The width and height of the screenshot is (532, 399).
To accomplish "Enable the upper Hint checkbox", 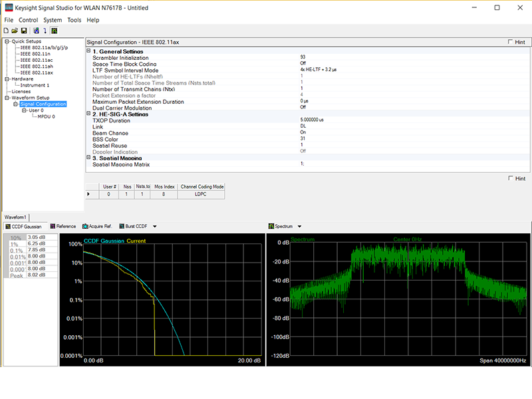I will coord(510,42).
